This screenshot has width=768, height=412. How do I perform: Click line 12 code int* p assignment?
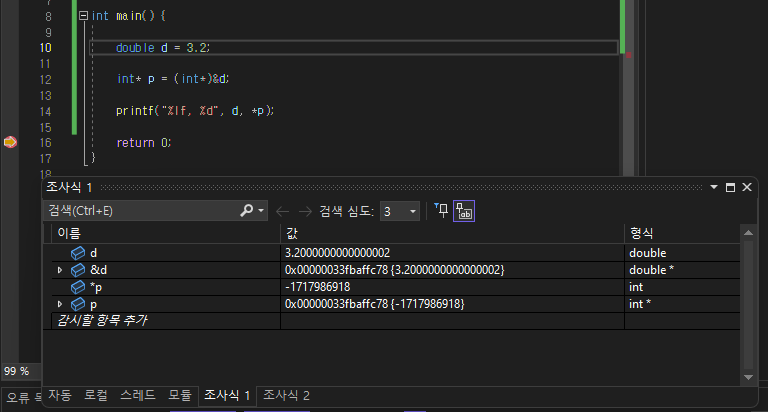pos(173,79)
